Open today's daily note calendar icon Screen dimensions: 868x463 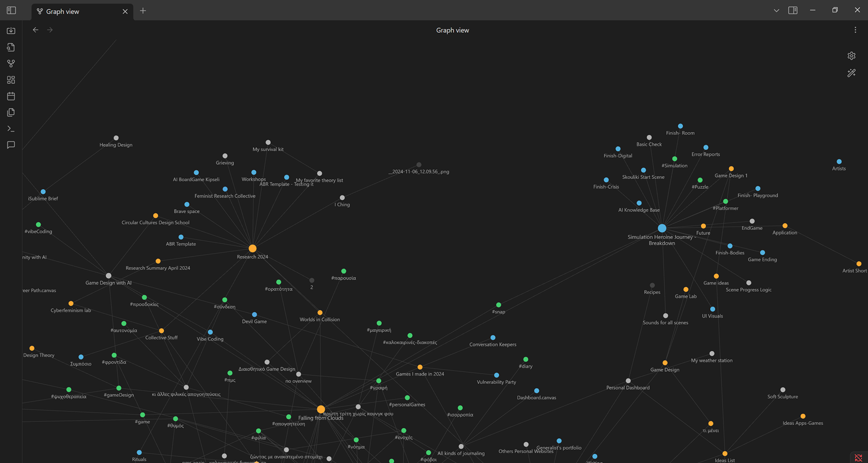pyautogui.click(x=11, y=96)
